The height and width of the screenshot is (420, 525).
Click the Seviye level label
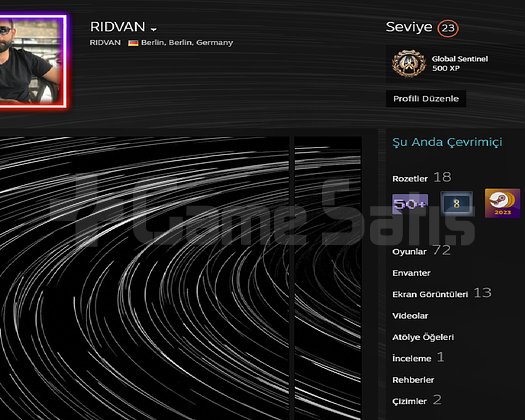coord(409,27)
